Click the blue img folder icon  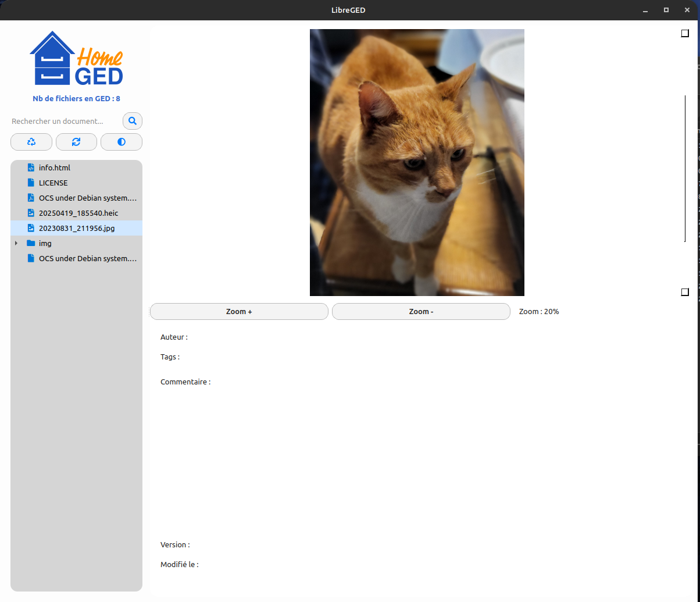31,243
